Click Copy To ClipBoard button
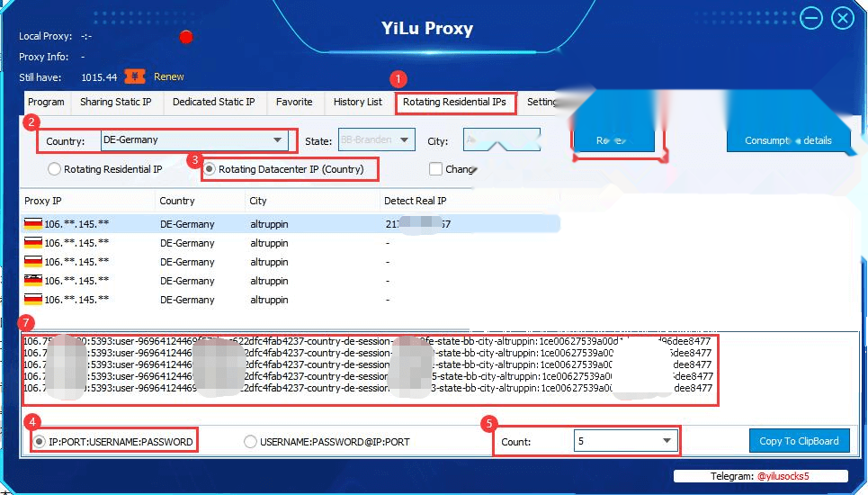Viewport: 868px width, 495px height. point(799,441)
